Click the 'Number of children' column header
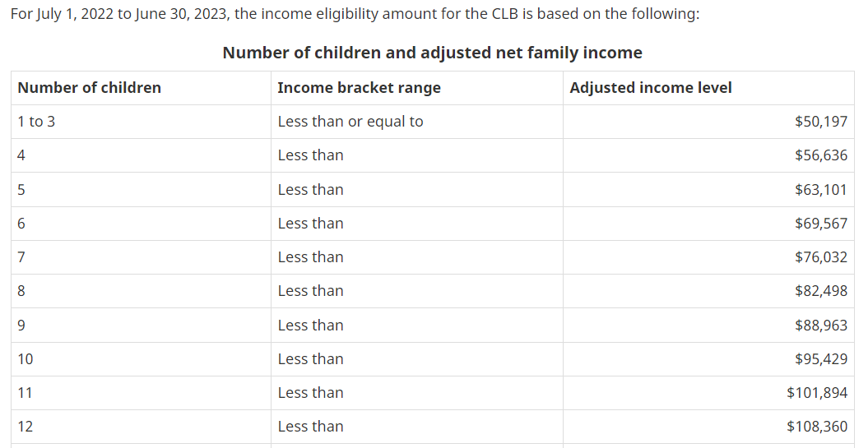This screenshot has height=448, width=868. [x=89, y=88]
